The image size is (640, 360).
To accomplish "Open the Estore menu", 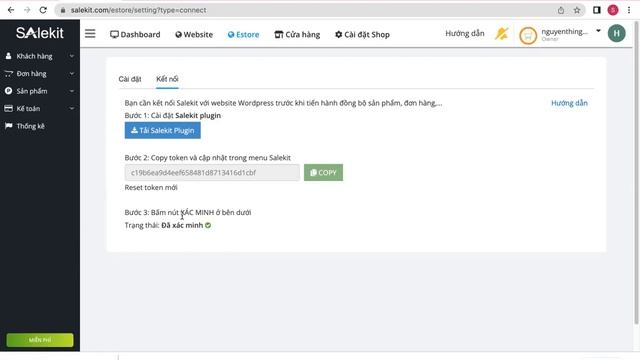I will (243, 35).
